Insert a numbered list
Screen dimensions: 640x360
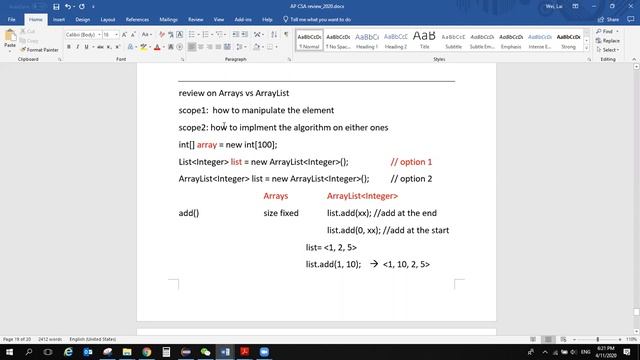point(206,35)
